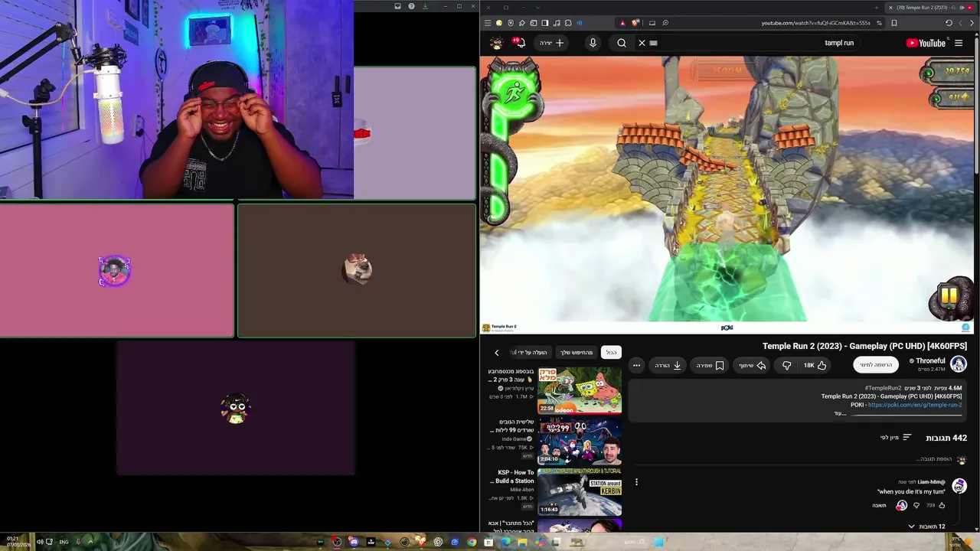Start a voice search with the microphone
Screen dimensions: 980x551
point(593,43)
